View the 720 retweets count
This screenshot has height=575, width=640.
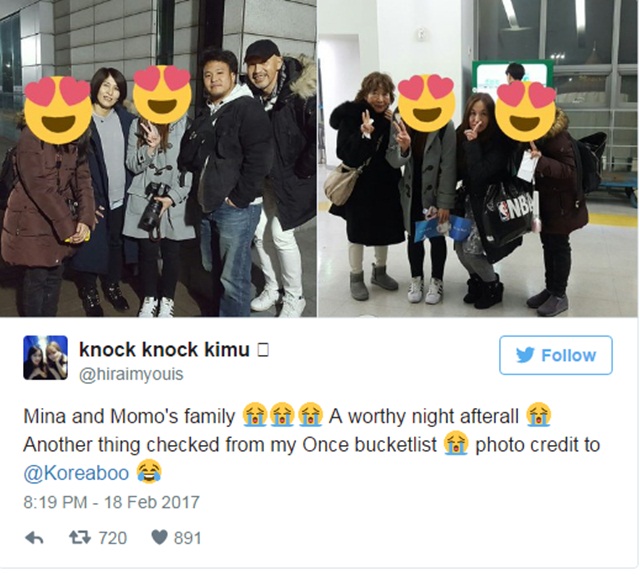pyautogui.click(x=113, y=538)
